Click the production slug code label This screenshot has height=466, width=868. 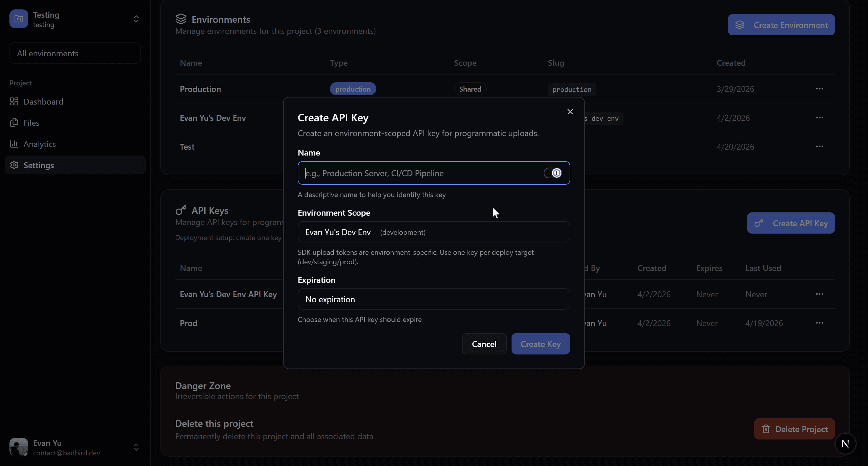click(x=572, y=90)
